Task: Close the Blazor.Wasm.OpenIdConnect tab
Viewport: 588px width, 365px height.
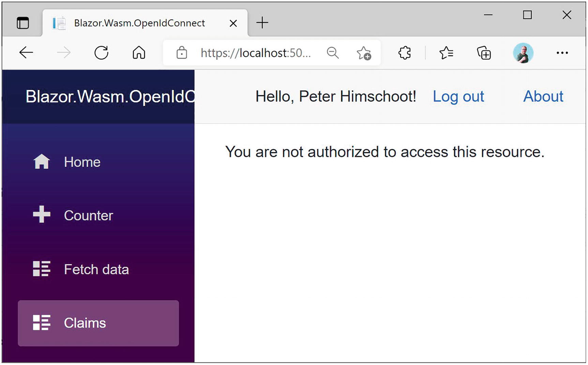Action: click(233, 23)
